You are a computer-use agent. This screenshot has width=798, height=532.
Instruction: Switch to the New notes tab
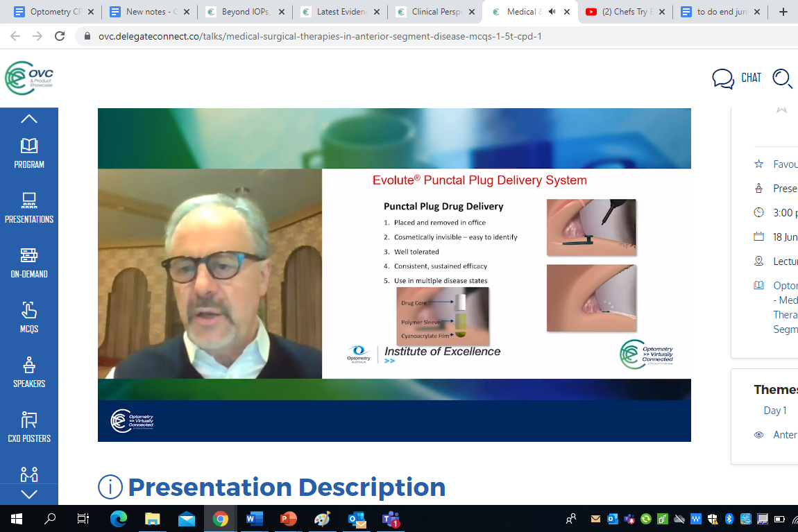(149, 12)
